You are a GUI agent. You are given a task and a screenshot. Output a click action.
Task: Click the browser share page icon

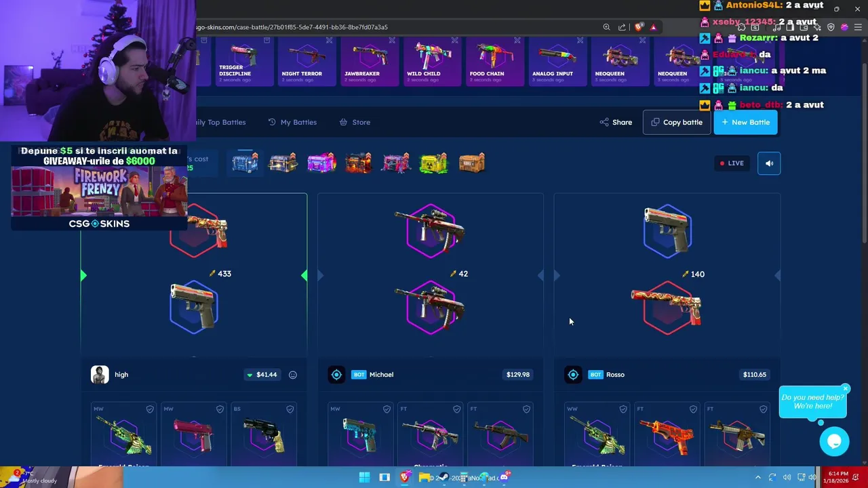(x=622, y=27)
